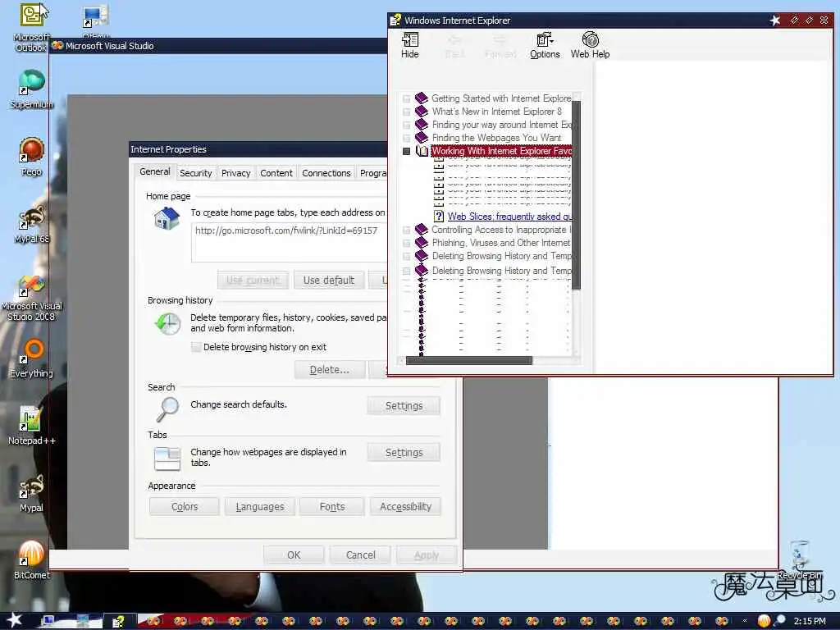
Task: Click the Accessibility button
Action: pyautogui.click(x=405, y=506)
